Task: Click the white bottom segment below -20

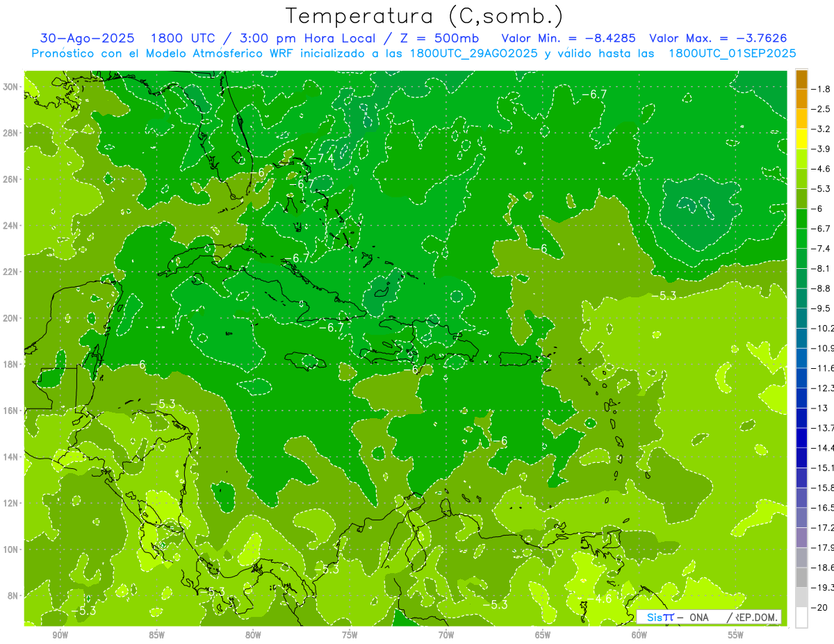Action: 801,618
